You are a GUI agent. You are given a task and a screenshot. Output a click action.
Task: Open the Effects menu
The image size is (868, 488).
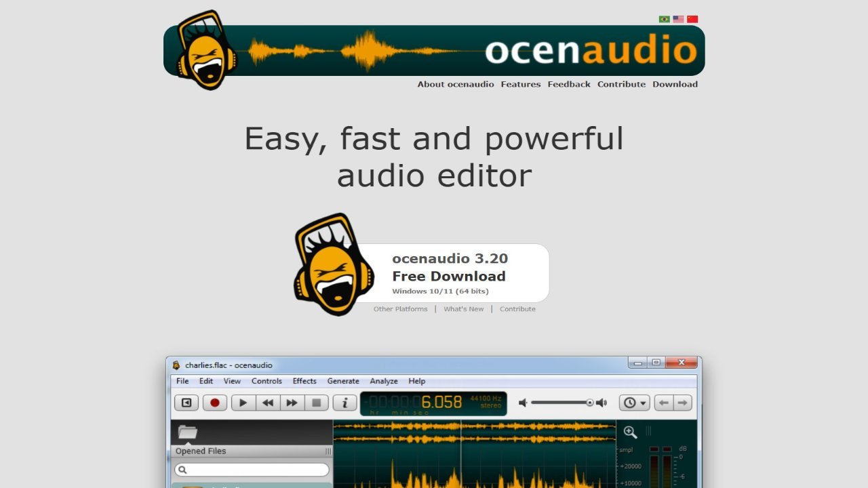(304, 381)
